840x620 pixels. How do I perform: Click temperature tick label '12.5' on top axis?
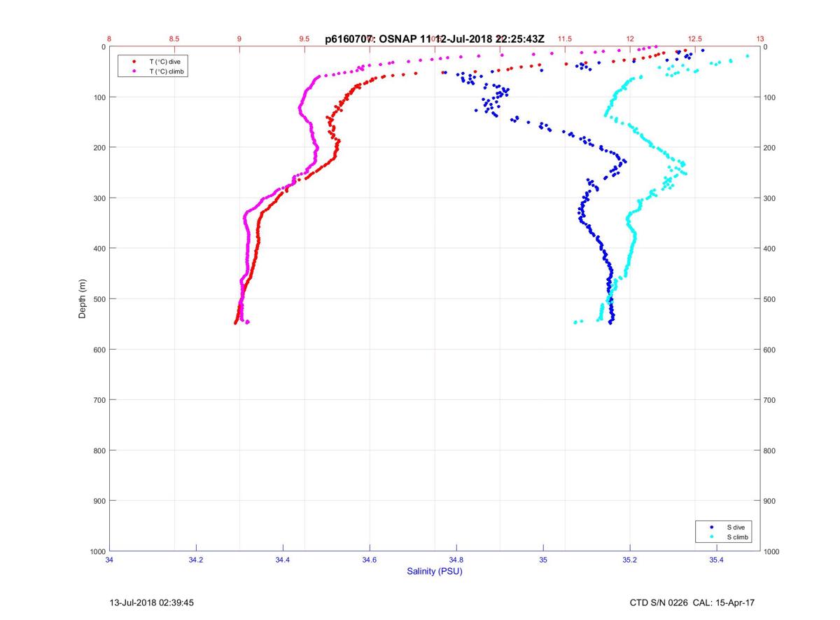[x=695, y=39]
